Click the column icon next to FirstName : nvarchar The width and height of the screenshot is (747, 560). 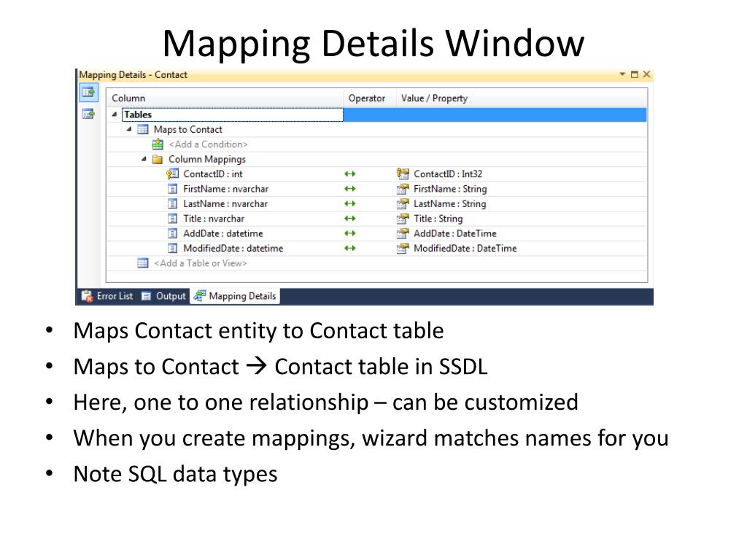pyautogui.click(x=172, y=189)
